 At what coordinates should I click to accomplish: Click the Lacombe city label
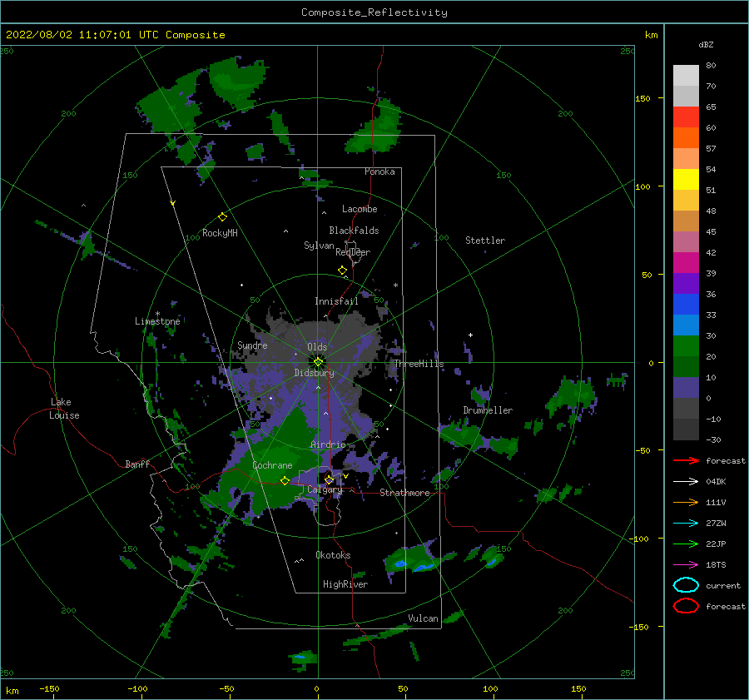pos(360,209)
